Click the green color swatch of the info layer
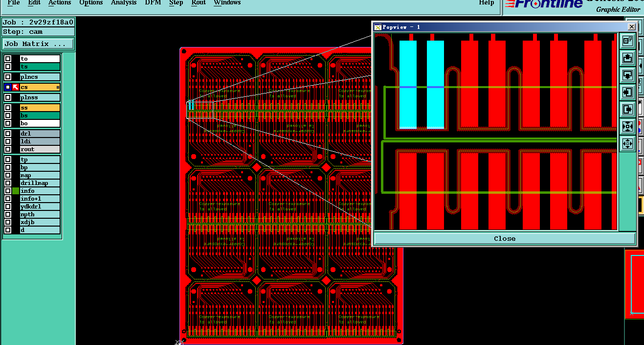 pos(16,191)
